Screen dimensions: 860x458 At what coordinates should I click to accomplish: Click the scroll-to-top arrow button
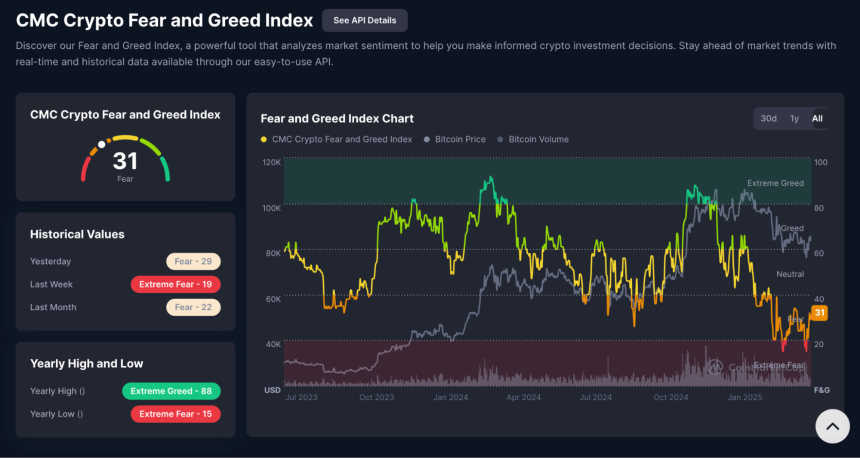833,426
